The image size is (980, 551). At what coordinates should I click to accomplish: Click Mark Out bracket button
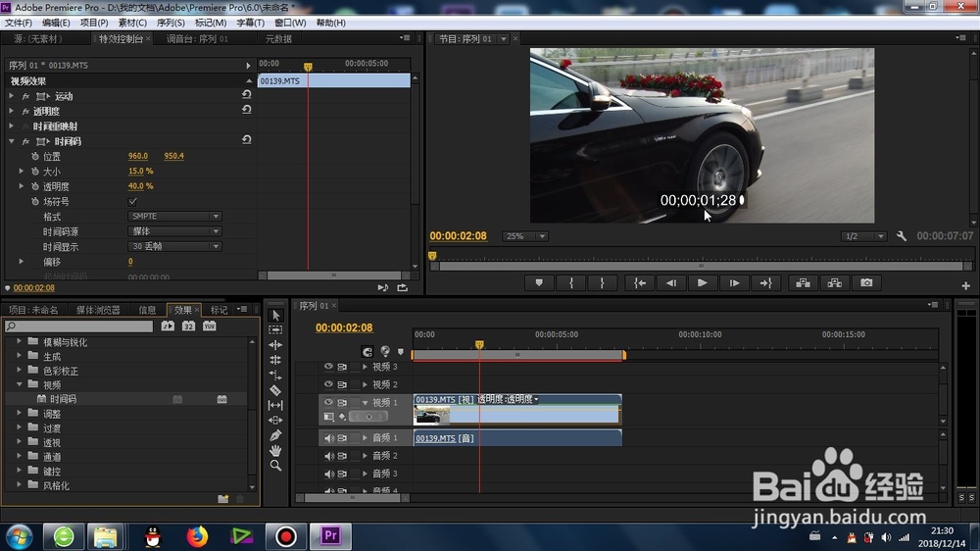tap(603, 283)
